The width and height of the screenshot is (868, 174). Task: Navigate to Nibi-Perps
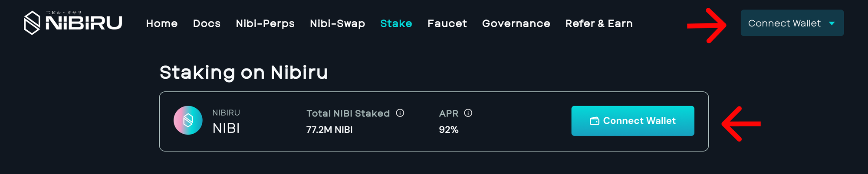tap(265, 23)
